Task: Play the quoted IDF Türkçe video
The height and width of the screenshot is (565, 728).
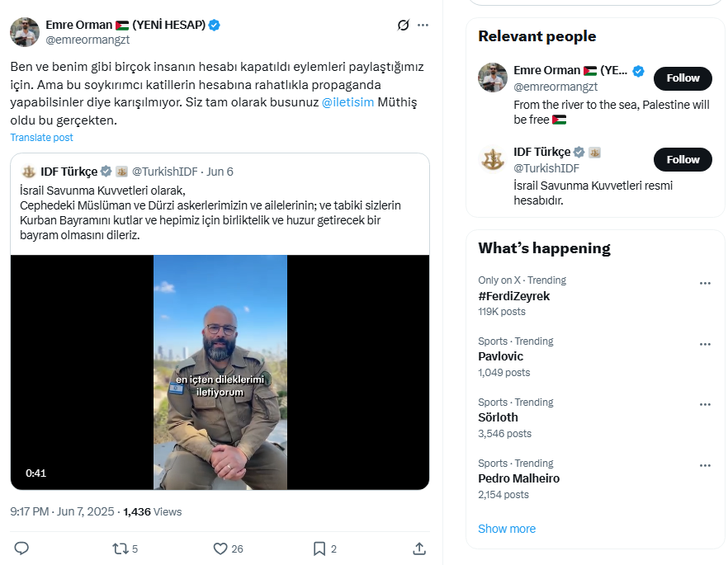Action: (220, 372)
